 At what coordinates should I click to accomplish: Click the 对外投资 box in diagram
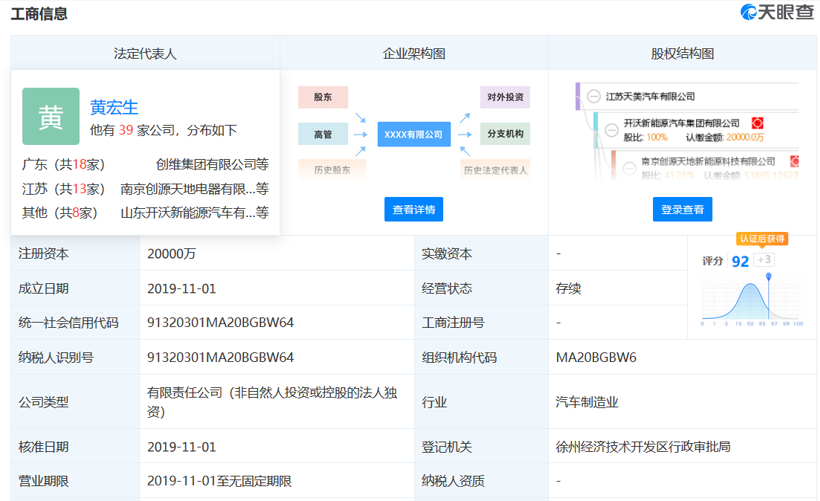[x=505, y=97]
